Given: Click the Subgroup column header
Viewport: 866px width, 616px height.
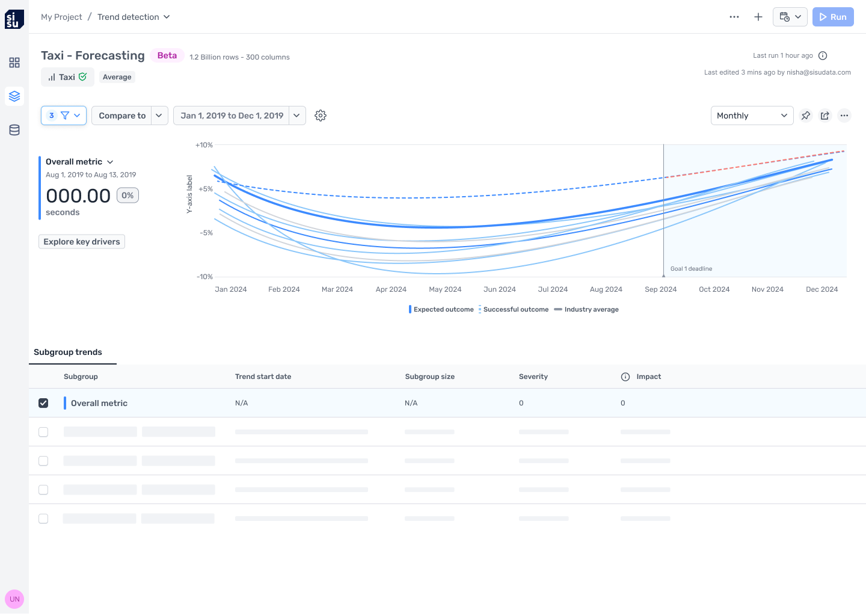Looking at the screenshot, I should pyautogui.click(x=81, y=377).
